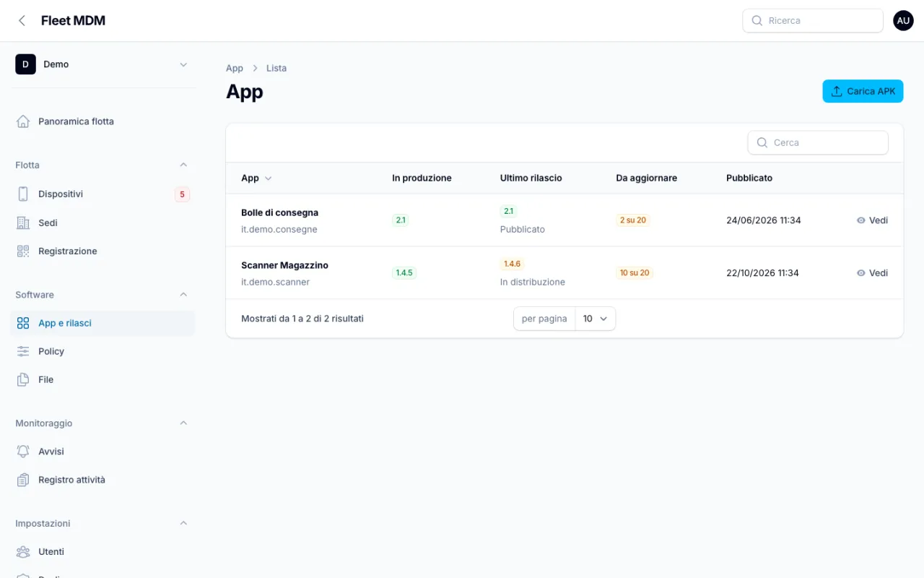Viewport: 924px width, 578px height.
Task: Click the grid icon for App e rilasci
Action: [23, 323]
